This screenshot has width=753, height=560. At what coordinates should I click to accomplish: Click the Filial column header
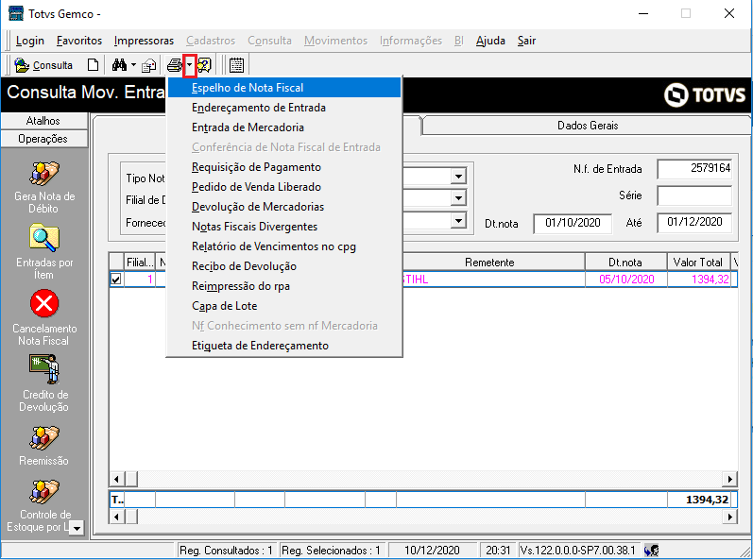pyautogui.click(x=139, y=263)
